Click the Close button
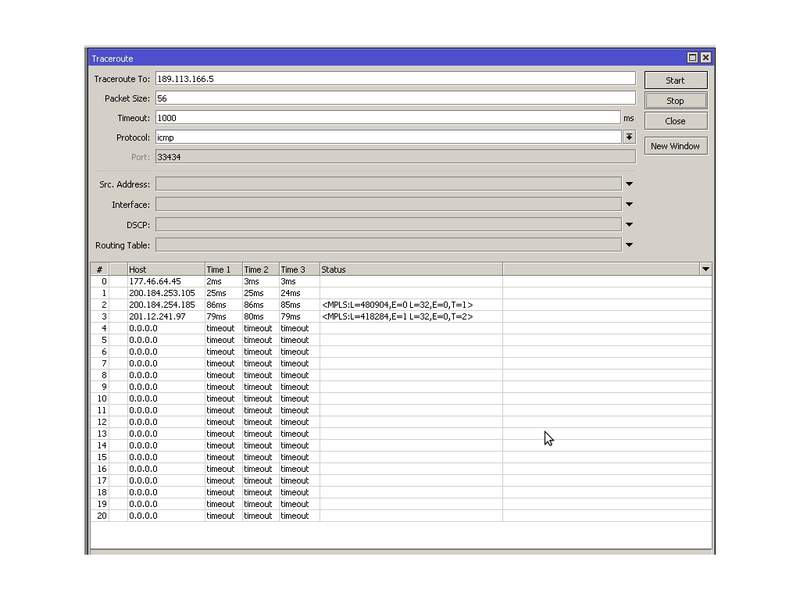 [676, 121]
